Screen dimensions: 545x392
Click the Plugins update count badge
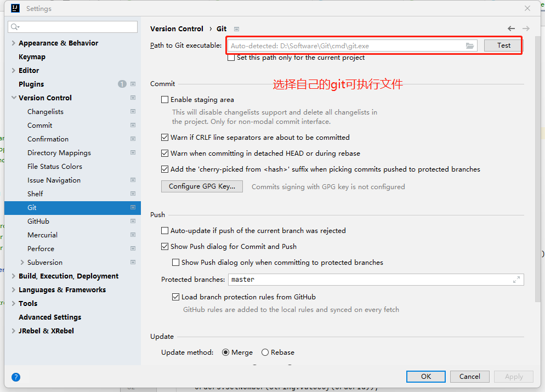click(122, 84)
